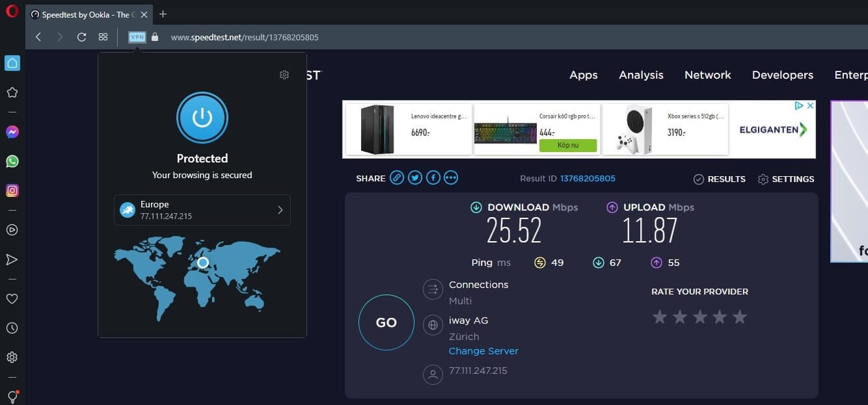Go back to previous page
868x405 pixels.
38,37
